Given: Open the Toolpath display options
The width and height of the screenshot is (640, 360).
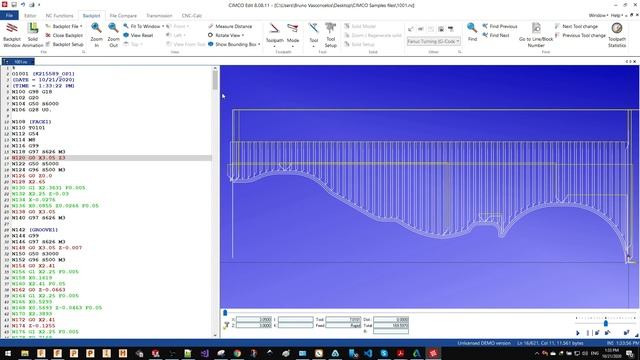Looking at the screenshot, I should click(x=274, y=35).
